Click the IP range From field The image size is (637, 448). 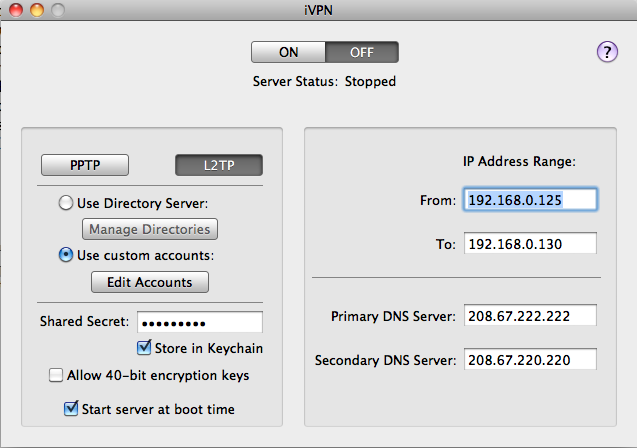(x=530, y=199)
